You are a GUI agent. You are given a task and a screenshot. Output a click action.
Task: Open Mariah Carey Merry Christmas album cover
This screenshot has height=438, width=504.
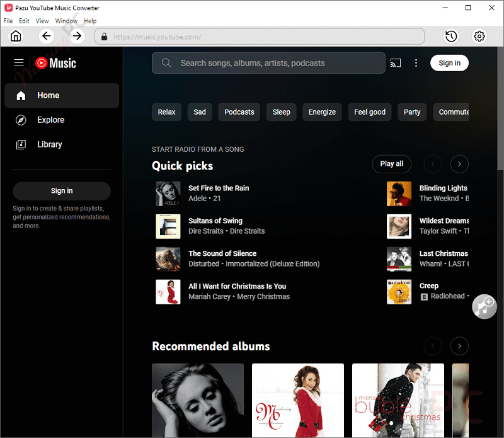[x=298, y=400]
